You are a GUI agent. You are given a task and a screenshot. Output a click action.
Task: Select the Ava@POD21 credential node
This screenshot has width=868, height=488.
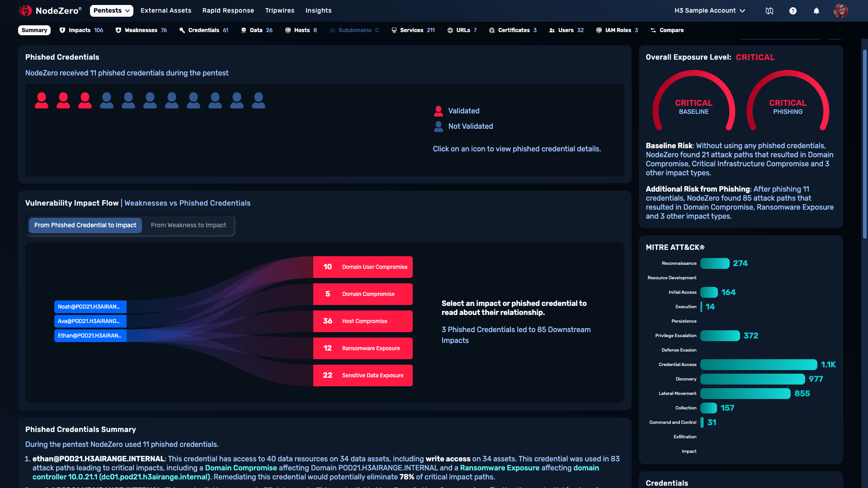pos(90,321)
